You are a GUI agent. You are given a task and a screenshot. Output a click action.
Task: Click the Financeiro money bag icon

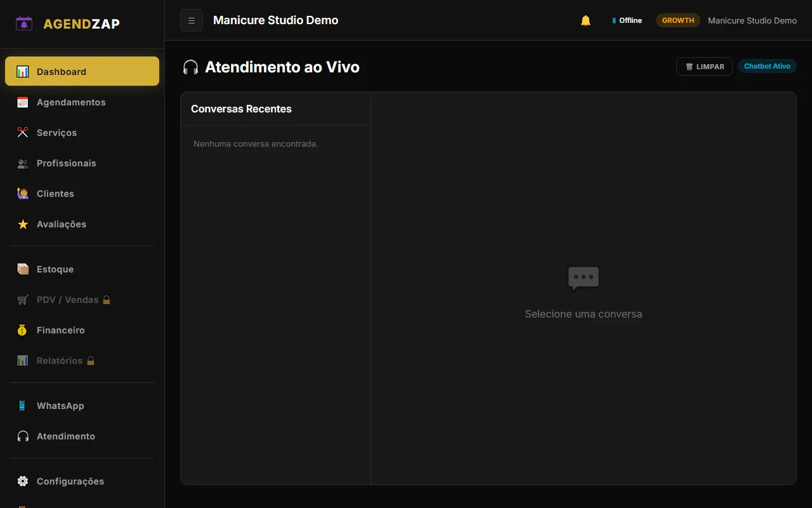pos(23,330)
